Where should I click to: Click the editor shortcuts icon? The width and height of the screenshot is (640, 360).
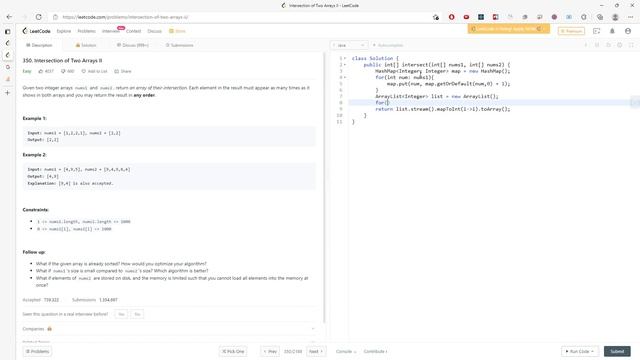(597, 45)
